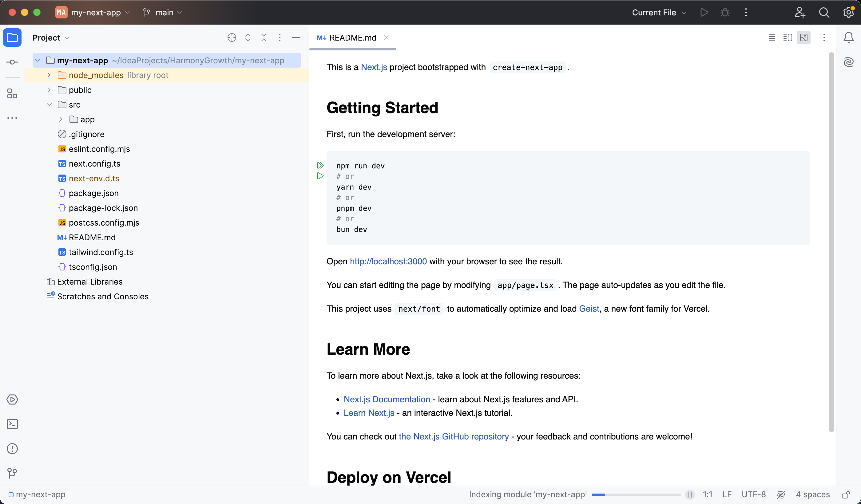Open Learn Next.js tutorial link

369,413
